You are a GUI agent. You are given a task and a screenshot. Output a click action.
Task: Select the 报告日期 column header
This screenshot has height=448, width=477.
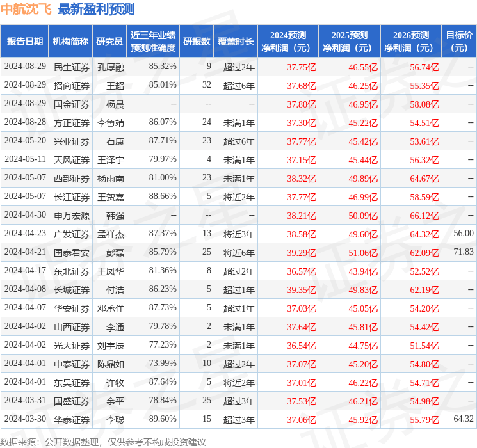pos(24,42)
